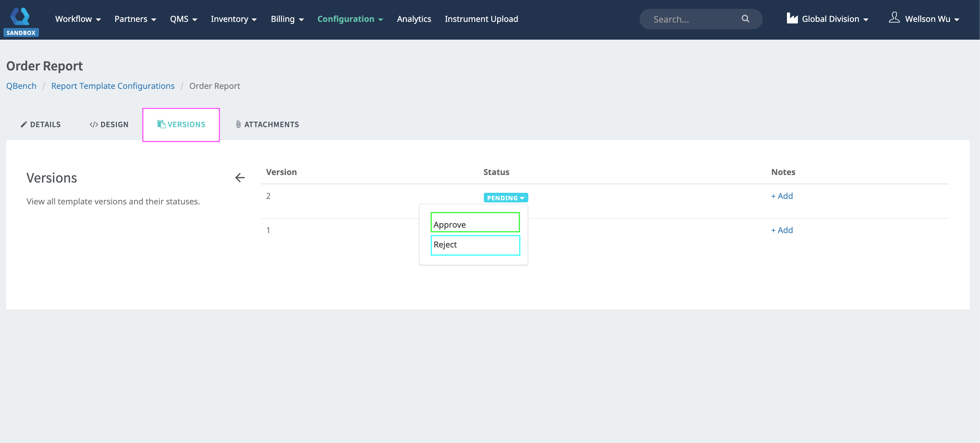This screenshot has height=443, width=980.
Task: Open the Attachments tab
Action: tap(267, 124)
